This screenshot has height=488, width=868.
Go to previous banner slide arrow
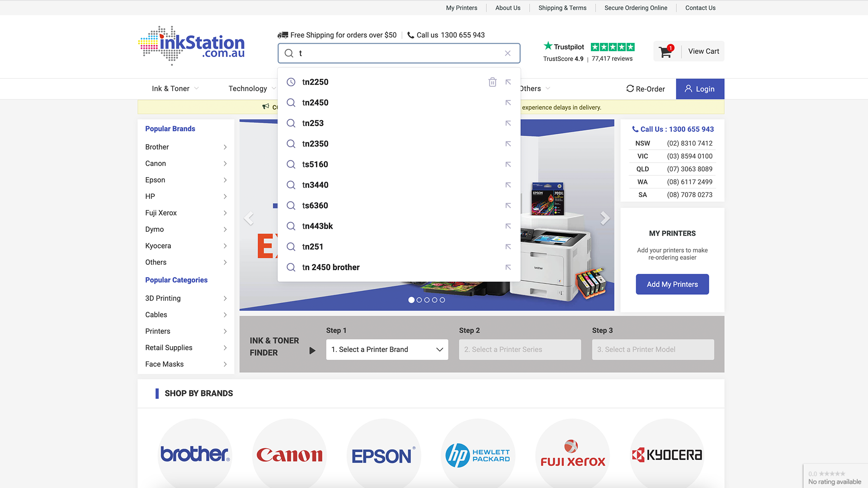(x=249, y=218)
